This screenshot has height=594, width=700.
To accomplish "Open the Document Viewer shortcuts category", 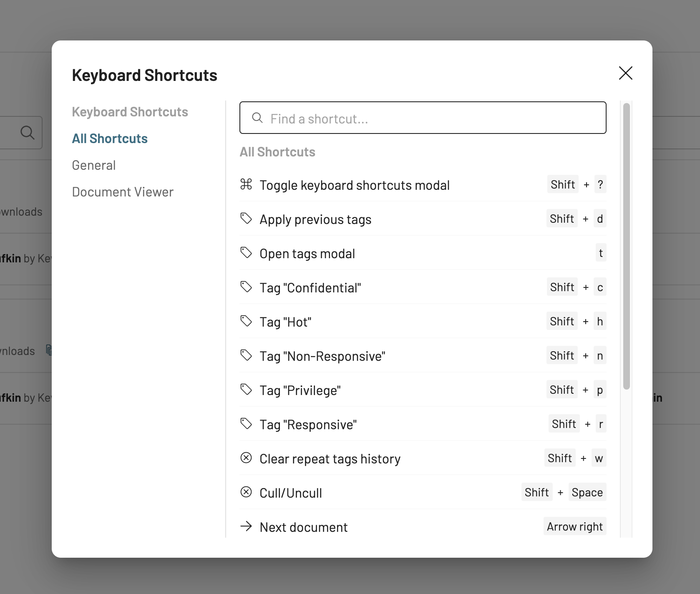I will 123,192.
